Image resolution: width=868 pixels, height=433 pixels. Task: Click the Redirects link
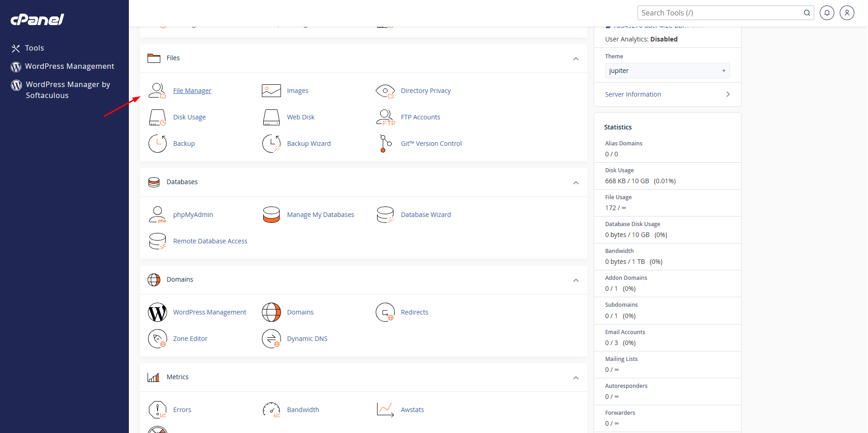click(x=414, y=312)
